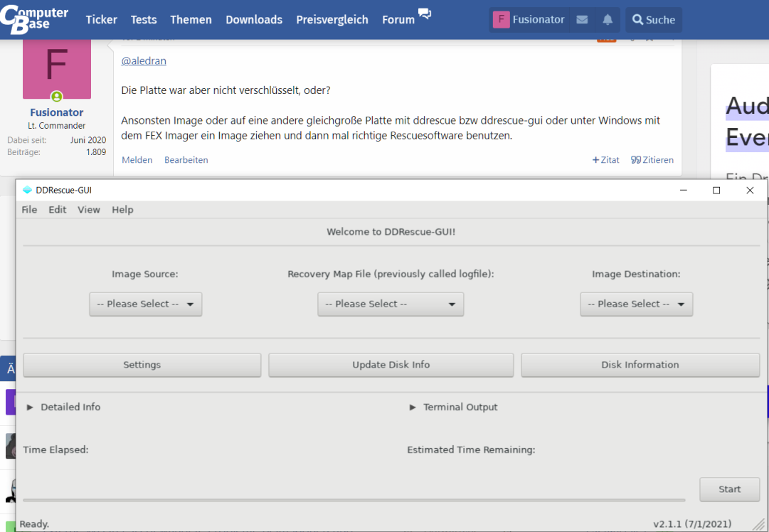Minimize the DDRescue-GUI window

[x=683, y=190]
